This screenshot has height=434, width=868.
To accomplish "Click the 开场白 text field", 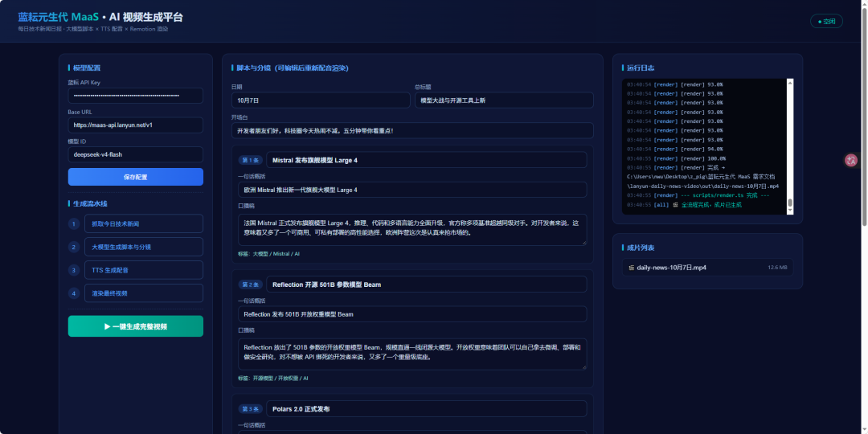I will 412,131.
